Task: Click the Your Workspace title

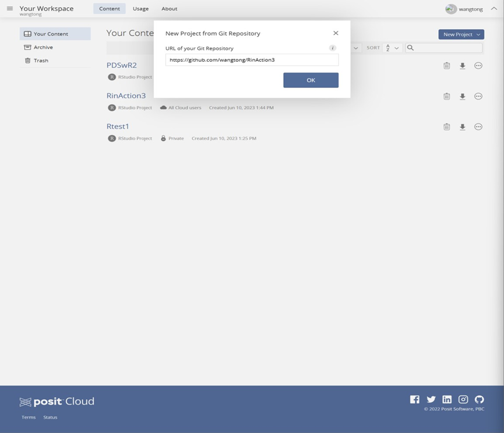Action: pos(46,8)
